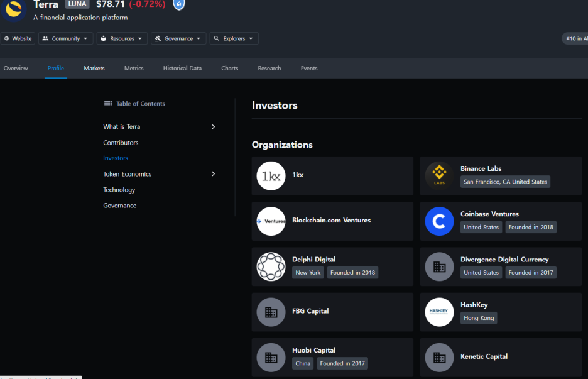Click the Blockchain.com Ventures logo
The image size is (588, 379).
[271, 221]
